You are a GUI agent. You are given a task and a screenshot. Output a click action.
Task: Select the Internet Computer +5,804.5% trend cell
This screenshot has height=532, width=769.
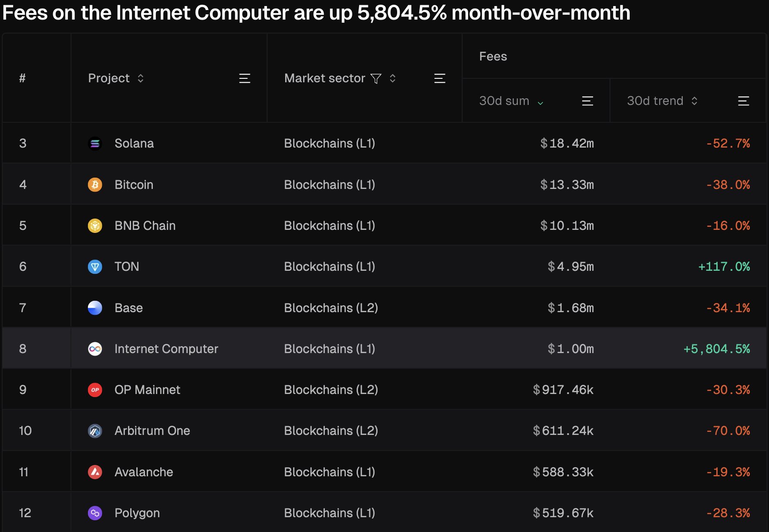(x=716, y=349)
